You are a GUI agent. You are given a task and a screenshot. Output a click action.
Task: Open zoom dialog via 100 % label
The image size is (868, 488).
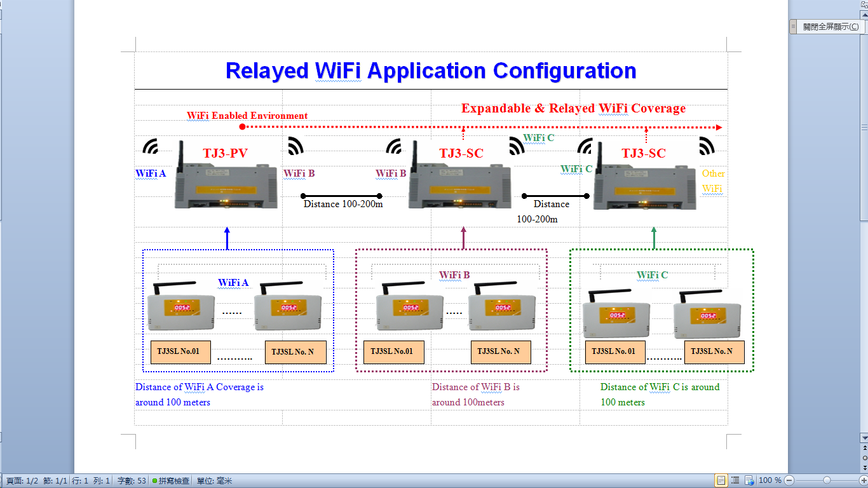[x=770, y=480]
